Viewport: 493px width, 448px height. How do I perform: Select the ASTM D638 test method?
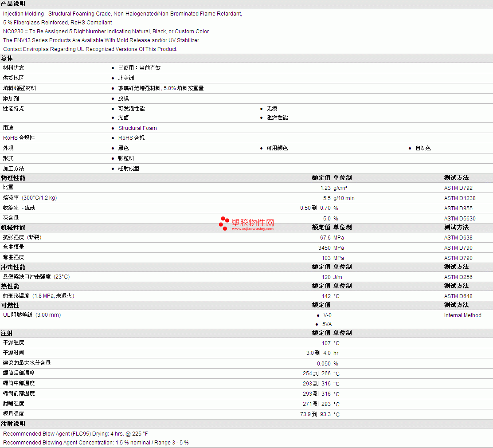click(458, 238)
